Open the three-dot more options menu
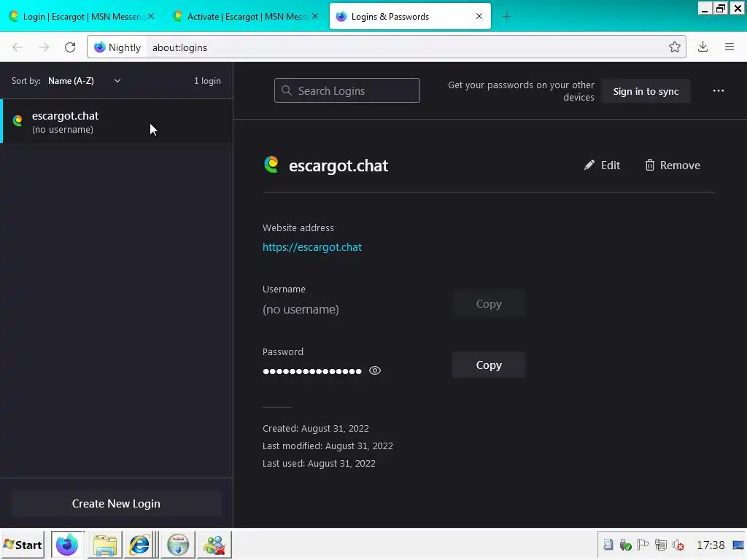Screen dimensions: 747x560 719,91
